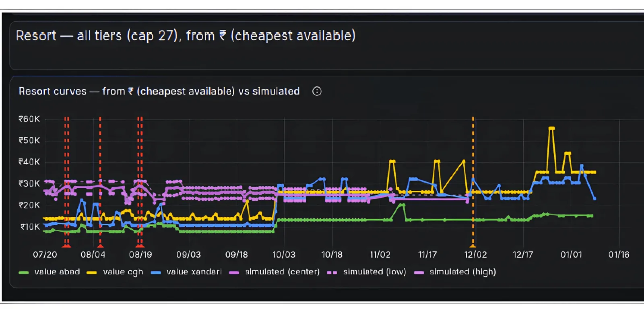This screenshot has height=313, width=644.
Task: Toggle the simulated (center) legend entry
Action: coord(275,272)
